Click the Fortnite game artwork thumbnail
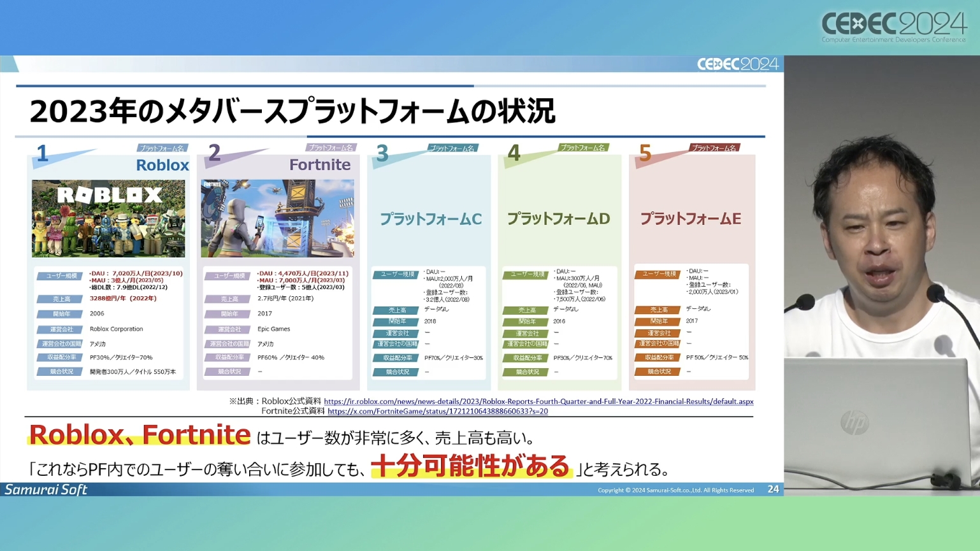Image resolution: width=980 pixels, height=551 pixels. point(277,218)
